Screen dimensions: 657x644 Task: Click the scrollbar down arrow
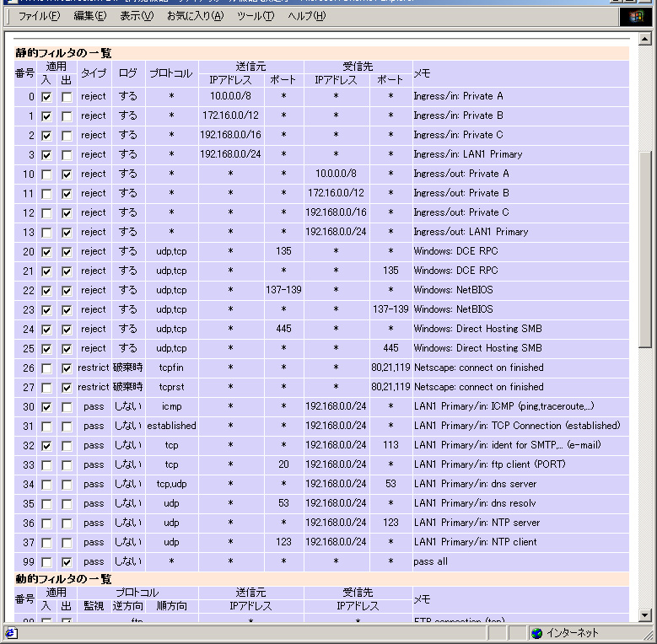pyautogui.click(x=645, y=614)
